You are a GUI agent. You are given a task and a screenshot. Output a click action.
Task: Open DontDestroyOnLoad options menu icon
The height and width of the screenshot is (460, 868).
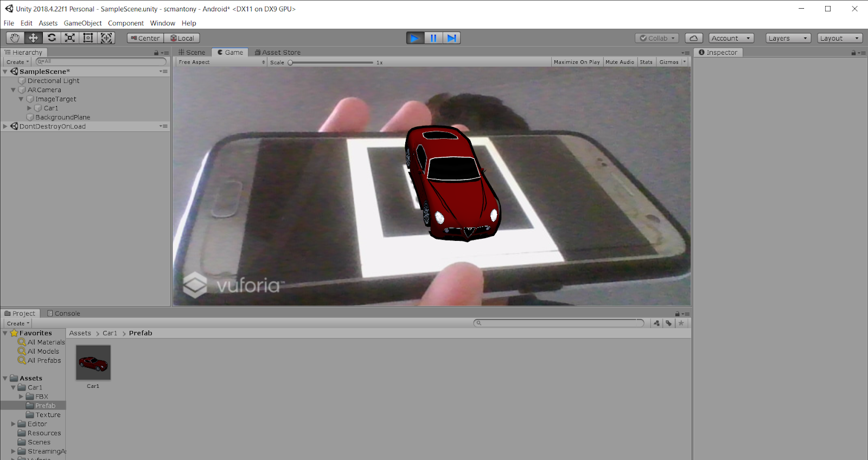point(163,126)
